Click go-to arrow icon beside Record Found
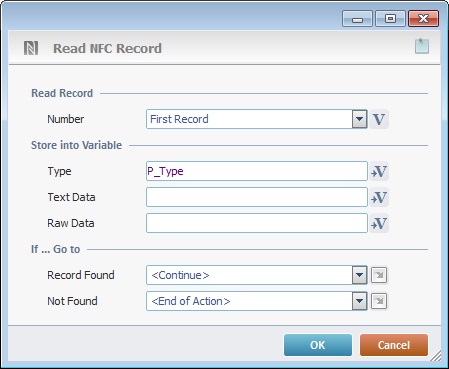The width and height of the screenshot is (449, 369). 379,275
